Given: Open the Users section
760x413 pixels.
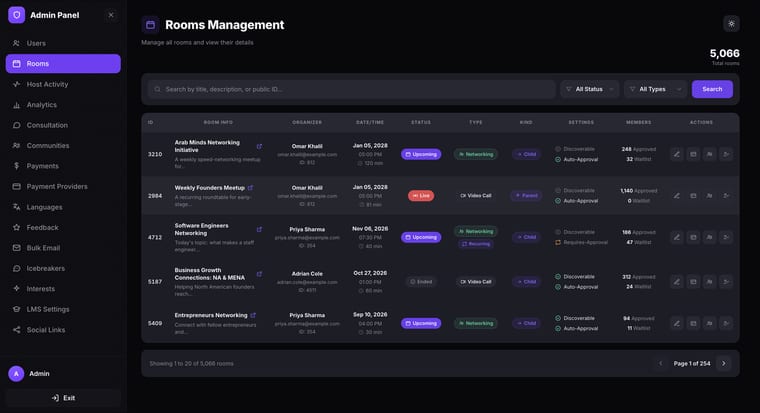Looking at the screenshot, I should (x=63, y=43).
